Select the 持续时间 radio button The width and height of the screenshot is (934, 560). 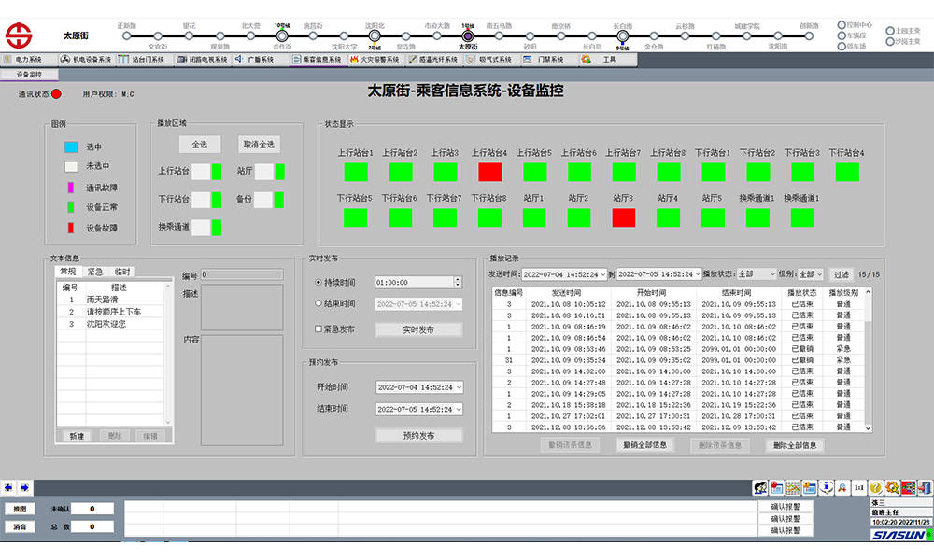318,282
